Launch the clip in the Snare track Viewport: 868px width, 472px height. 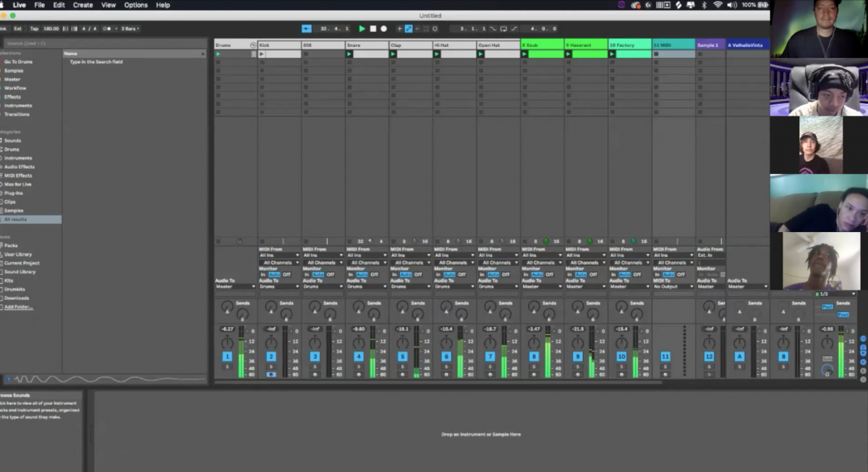tap(349, 54)
